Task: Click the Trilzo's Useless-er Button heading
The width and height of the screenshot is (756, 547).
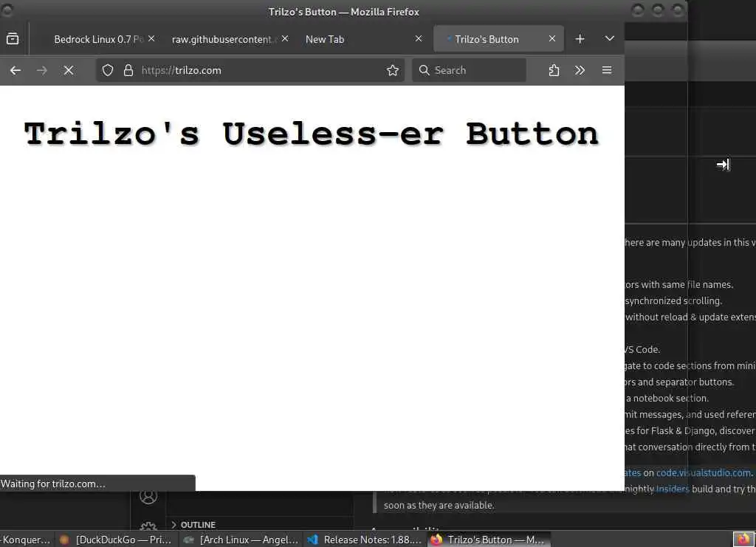Action: pyautogui.click(x=312, y=134)
